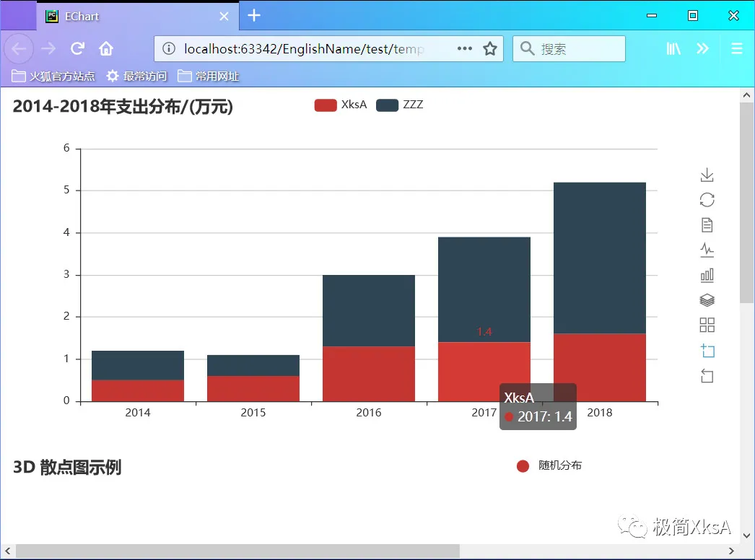Viewport: 755px width, 560px height.
Task: Click the scroll up arrow
Action: coord(747,95)
